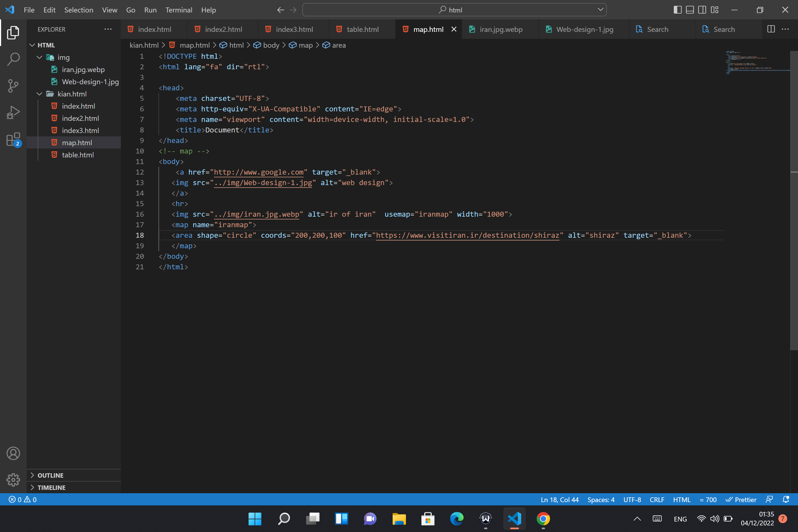
Task: Switch to the Web-design-1.jpg tab
Action: tap(584, 29)
